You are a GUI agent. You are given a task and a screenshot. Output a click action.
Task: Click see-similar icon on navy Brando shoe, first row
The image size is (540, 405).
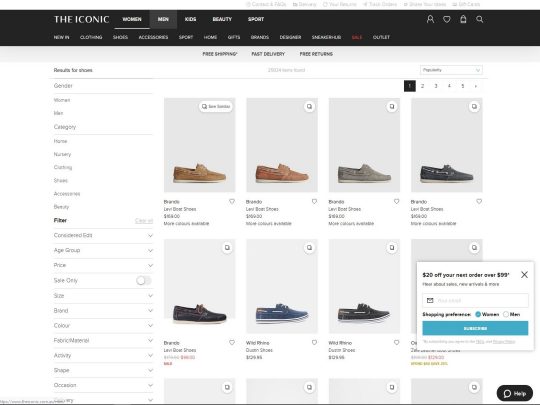click(474, 106)
